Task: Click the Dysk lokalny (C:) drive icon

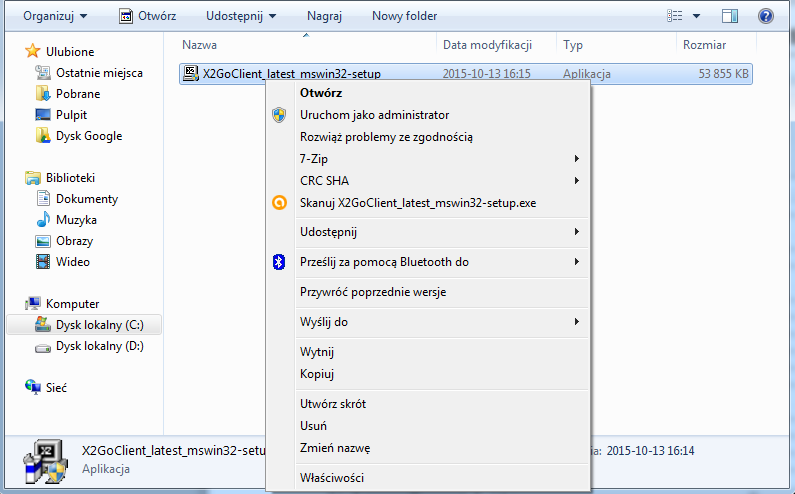Action: click(43, 325)
